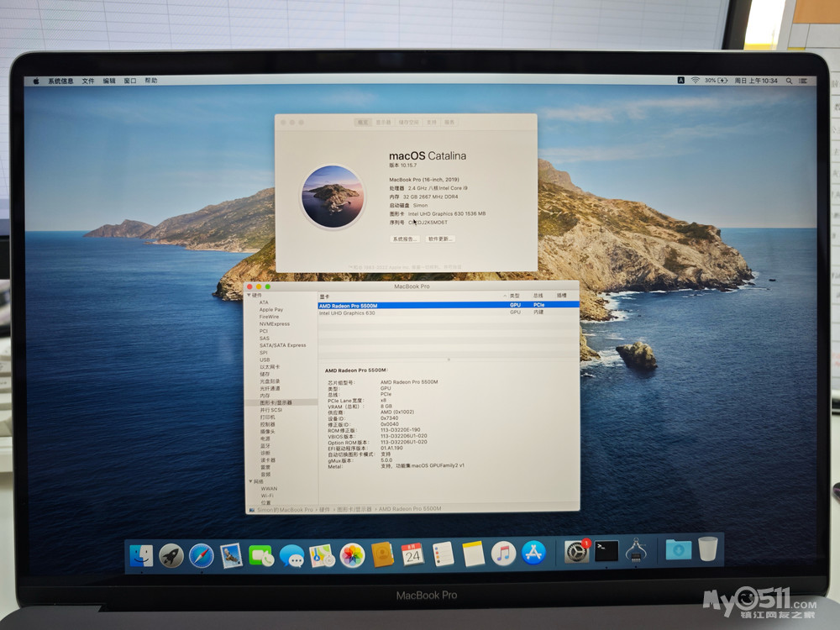Switch to the 显示器 tab
This screenshot has height=630, width=840.
coord(383,123)
